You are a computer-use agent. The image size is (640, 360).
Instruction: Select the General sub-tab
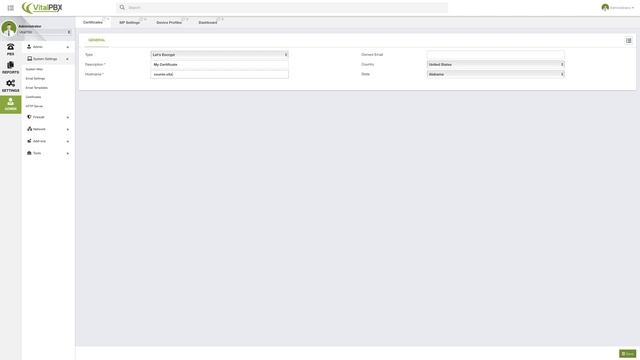point(96,40)
